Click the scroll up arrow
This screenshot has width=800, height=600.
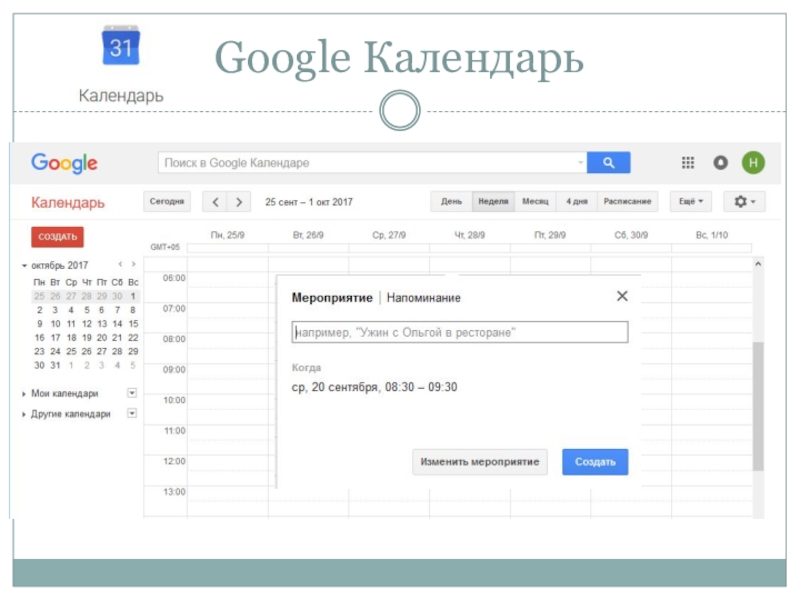pyautogui.click(x=758, y=264)
